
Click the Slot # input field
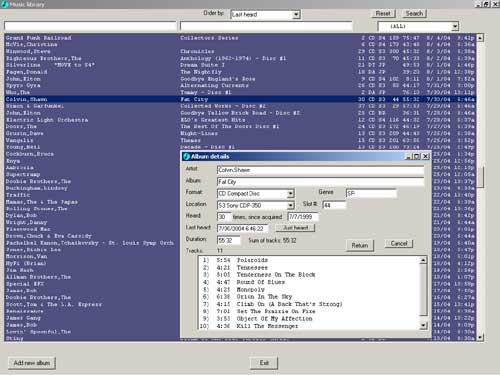[334, 205]
